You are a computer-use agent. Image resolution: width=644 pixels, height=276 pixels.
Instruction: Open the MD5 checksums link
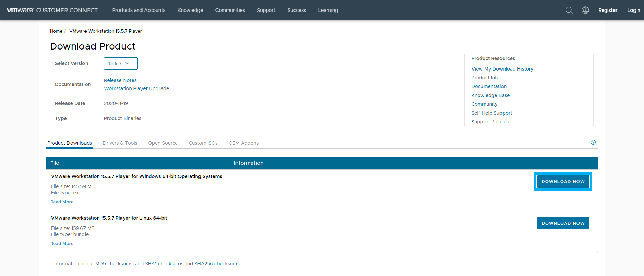click(x=114, y=264)
